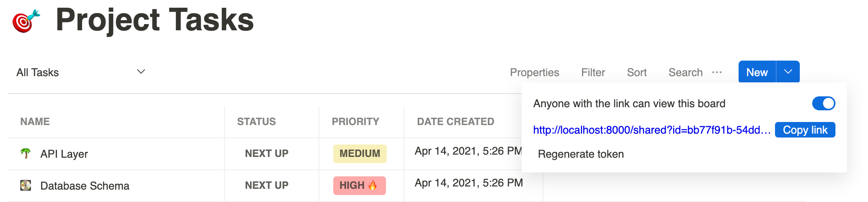Open the Sort options

637,73
